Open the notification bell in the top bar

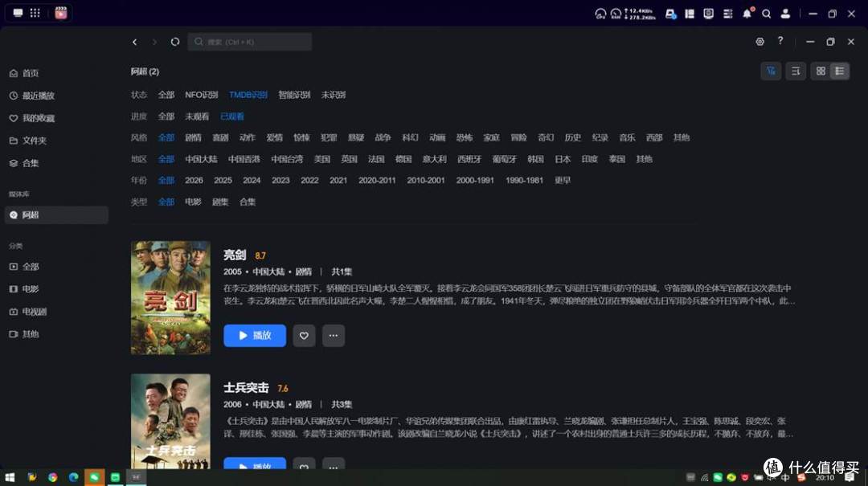(747, 14)
